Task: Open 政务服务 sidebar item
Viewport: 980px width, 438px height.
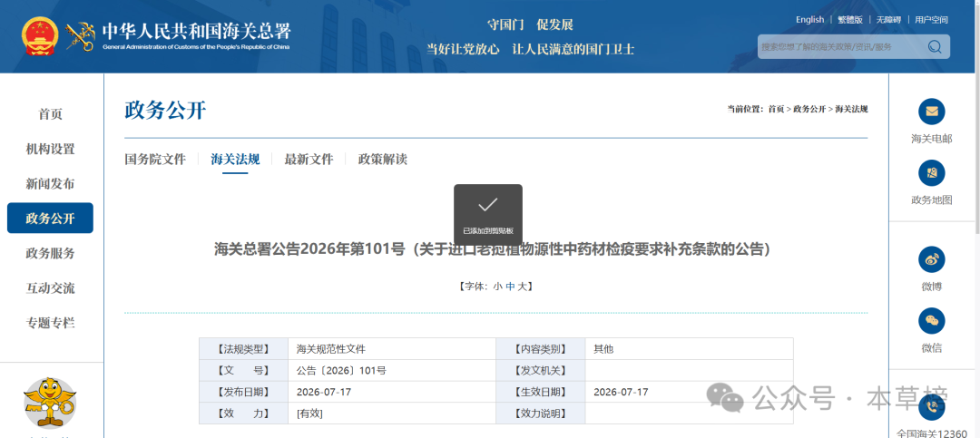Action: (50, 253)
